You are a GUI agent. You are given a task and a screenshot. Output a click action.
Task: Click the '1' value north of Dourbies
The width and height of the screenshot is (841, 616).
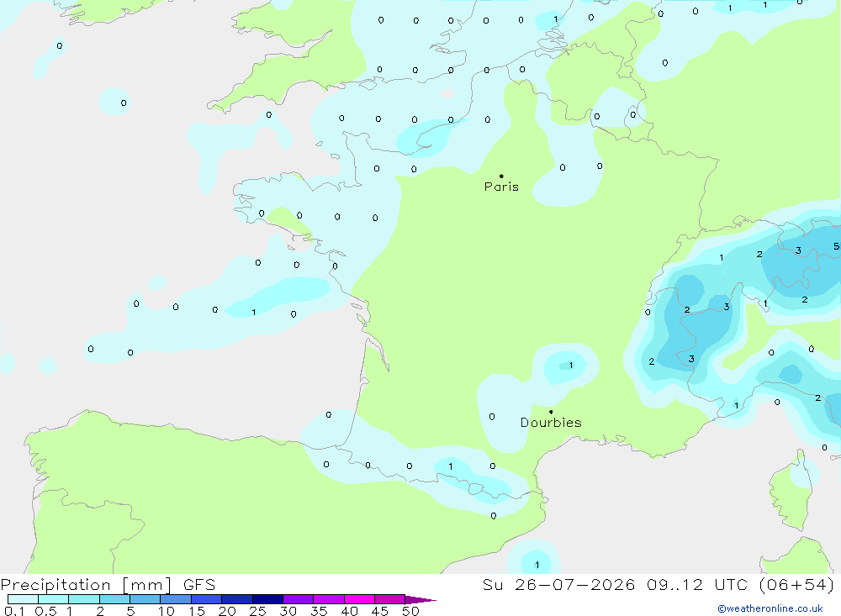coord(571,365)
